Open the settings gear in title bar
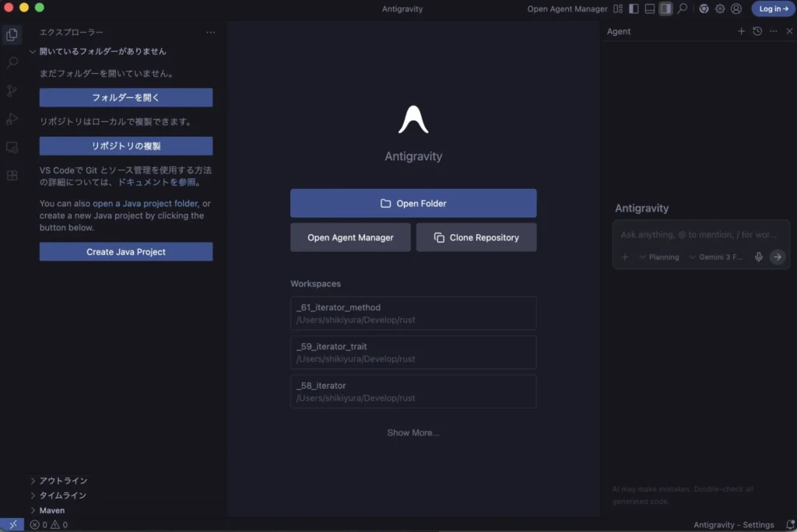Screen dimensions: 797x532 pos(720,9)
